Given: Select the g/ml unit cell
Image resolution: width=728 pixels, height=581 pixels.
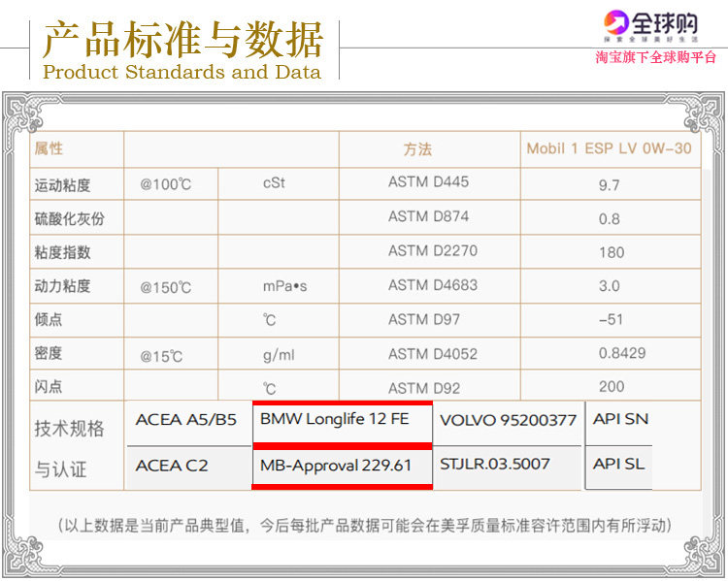Looking at the screenshot, I should coord(279,355).
